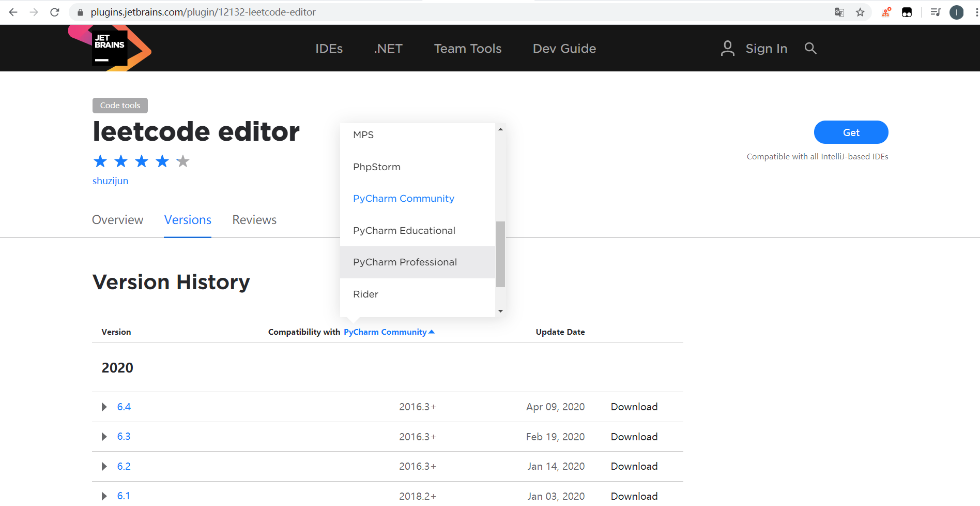Viewport: 980px width, 506px height.
Task: Click the Apr 09, 2020 date cell
Action: (x=556, y=407)
